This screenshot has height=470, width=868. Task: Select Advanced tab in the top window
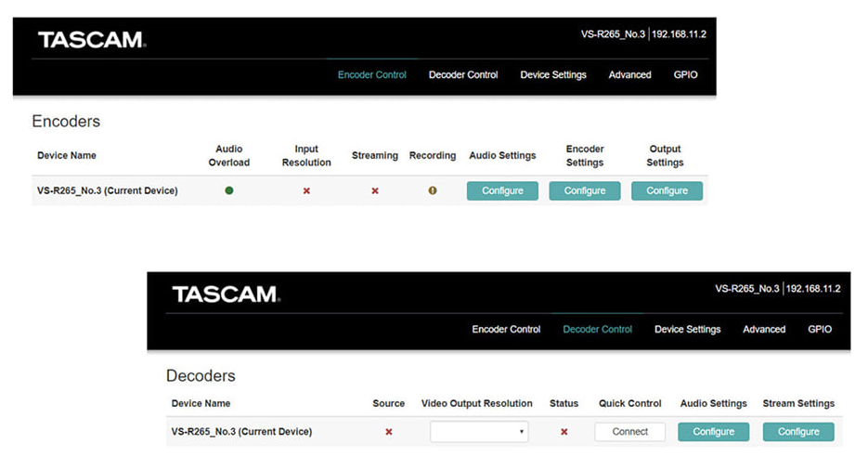pos(630,74)
